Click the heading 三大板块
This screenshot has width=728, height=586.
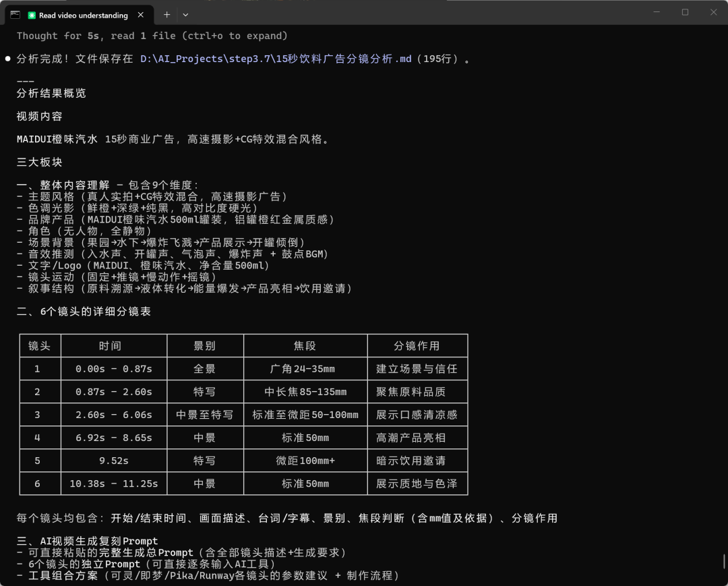[40, 162]
